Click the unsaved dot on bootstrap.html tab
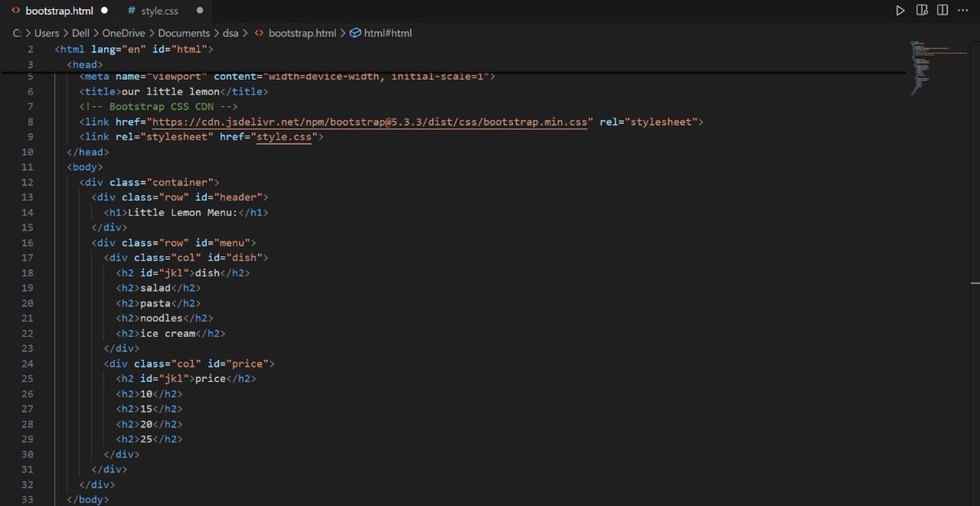 [x=104, y=11]
